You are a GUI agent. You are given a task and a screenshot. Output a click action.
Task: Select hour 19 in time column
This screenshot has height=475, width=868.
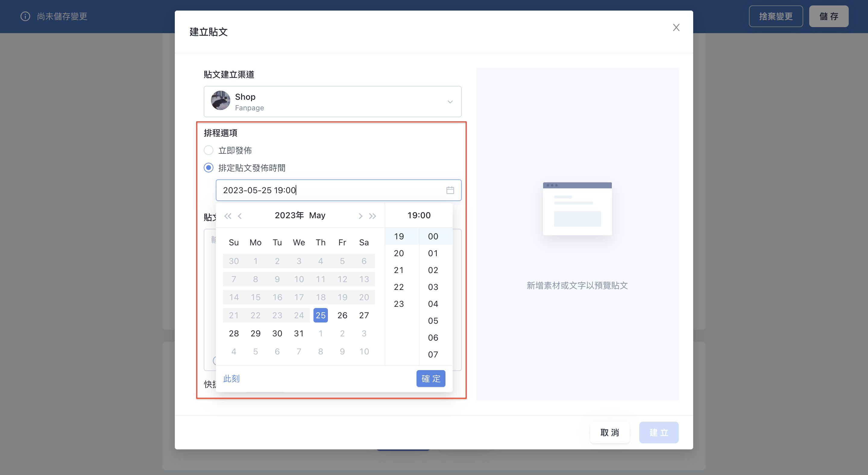tap(402, 237)
